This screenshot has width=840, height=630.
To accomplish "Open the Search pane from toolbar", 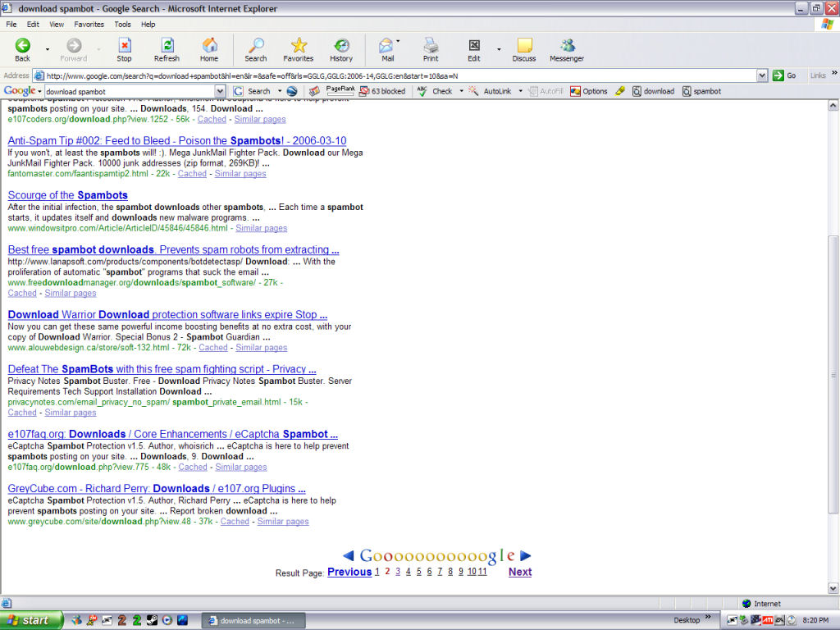I will [x=256, y=50].
